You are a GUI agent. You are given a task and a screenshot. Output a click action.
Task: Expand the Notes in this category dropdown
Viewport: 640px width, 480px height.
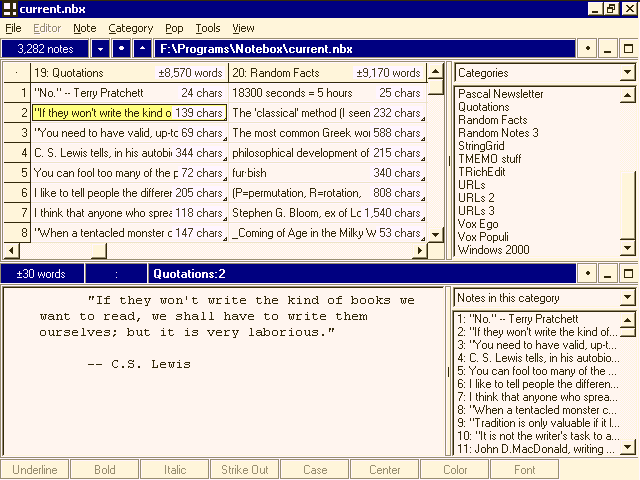coord(627,298)
